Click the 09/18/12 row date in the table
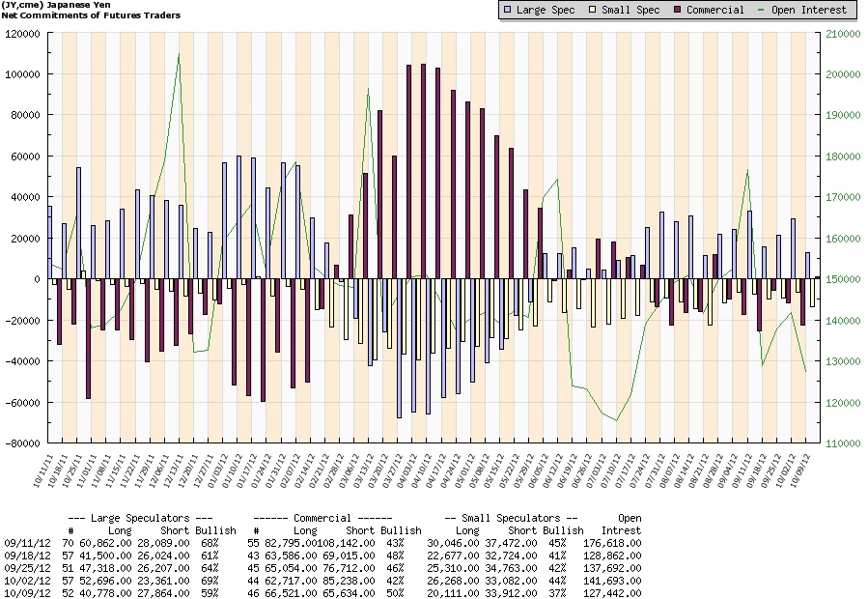The width and height of the screenshot is (868, 599). (x=27, y=556)
